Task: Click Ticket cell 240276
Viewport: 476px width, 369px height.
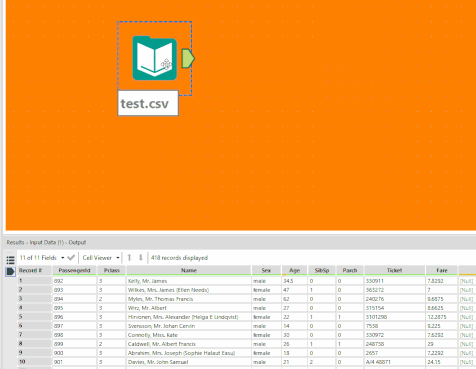Action: point(394,299)
